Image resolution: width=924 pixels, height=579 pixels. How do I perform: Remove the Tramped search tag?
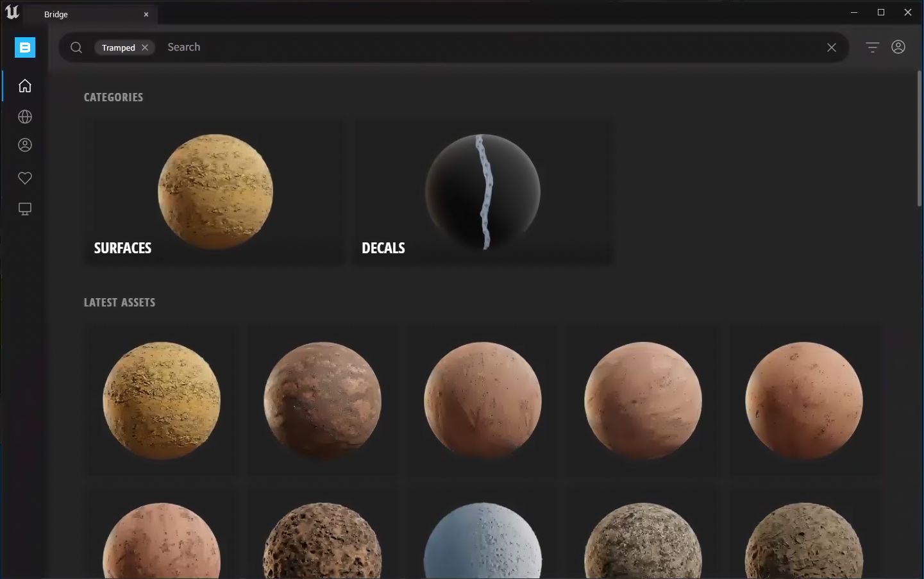tap(145, 47)
